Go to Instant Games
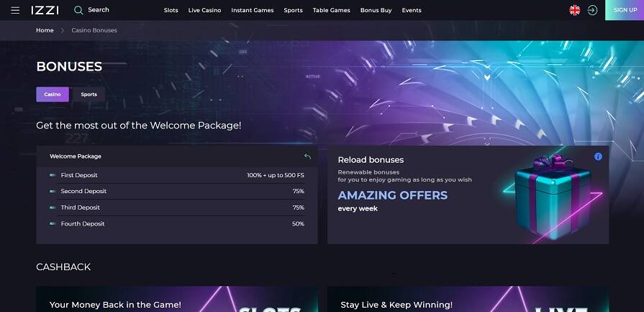644x312 pixels. coord(252,10)
